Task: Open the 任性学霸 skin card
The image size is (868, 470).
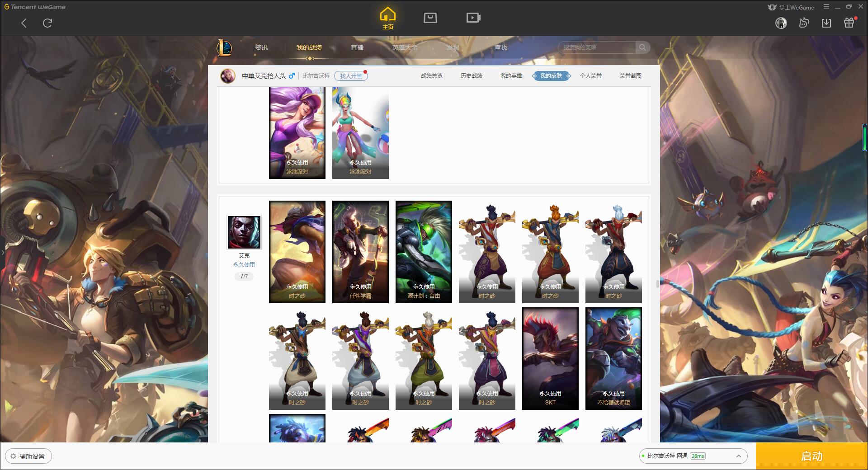Action: (360, 252)
